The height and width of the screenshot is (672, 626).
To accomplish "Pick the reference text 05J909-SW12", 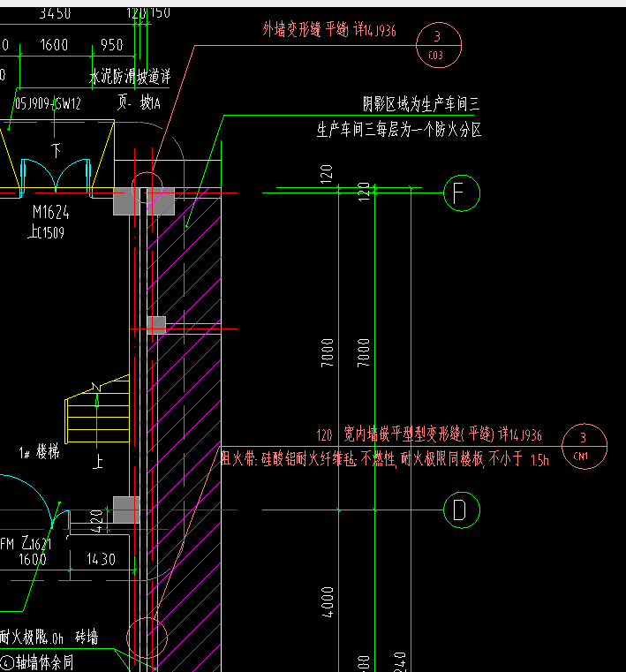I will (x=48, y=103).
